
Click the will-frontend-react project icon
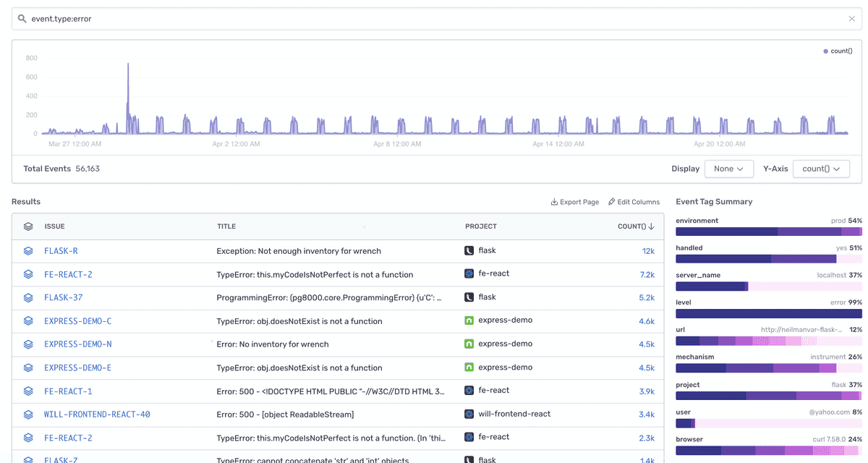point(469,414)
